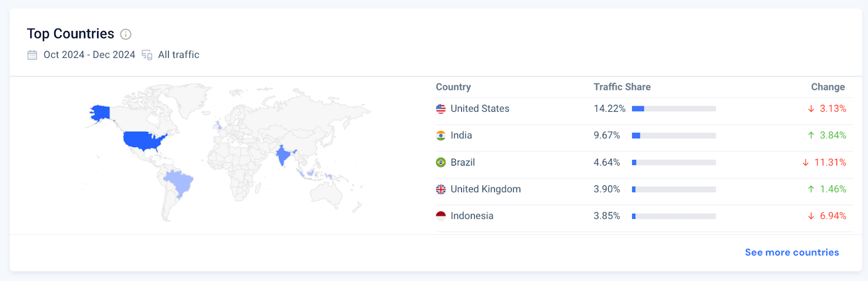Click the Change column header
868x281 pixels.
click(x=828, y=87)
